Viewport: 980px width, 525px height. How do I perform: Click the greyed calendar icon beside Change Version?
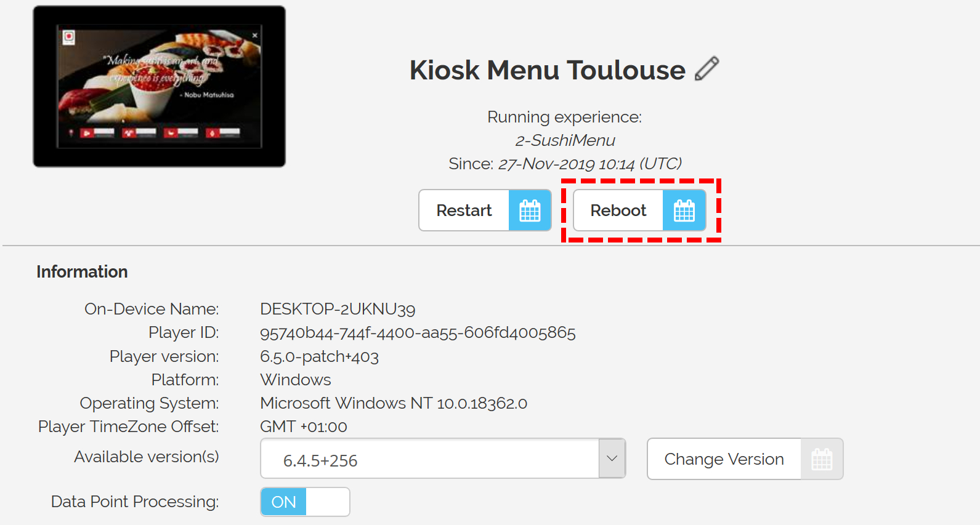pyautogui.click(x=822, y=459)
